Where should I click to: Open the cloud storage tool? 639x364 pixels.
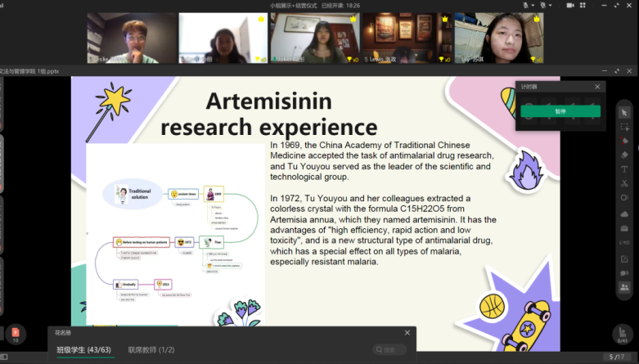pyautogui.click(x=624, y=213)
